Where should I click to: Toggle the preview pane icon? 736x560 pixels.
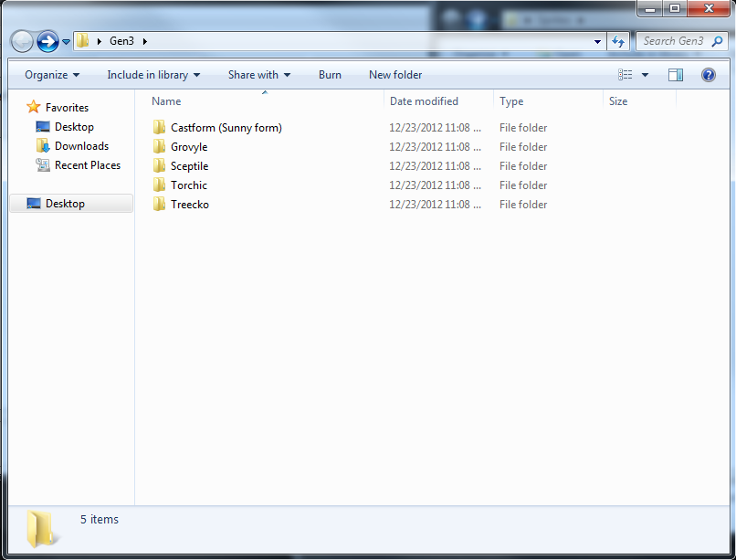[x=676, y=75]
